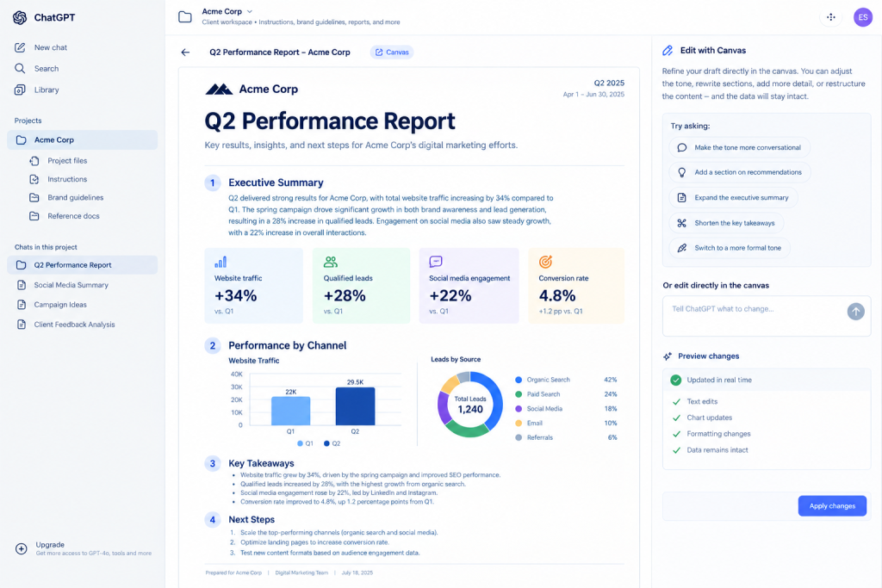Click the Referrals legend swatch

click(x=519, y=438)
